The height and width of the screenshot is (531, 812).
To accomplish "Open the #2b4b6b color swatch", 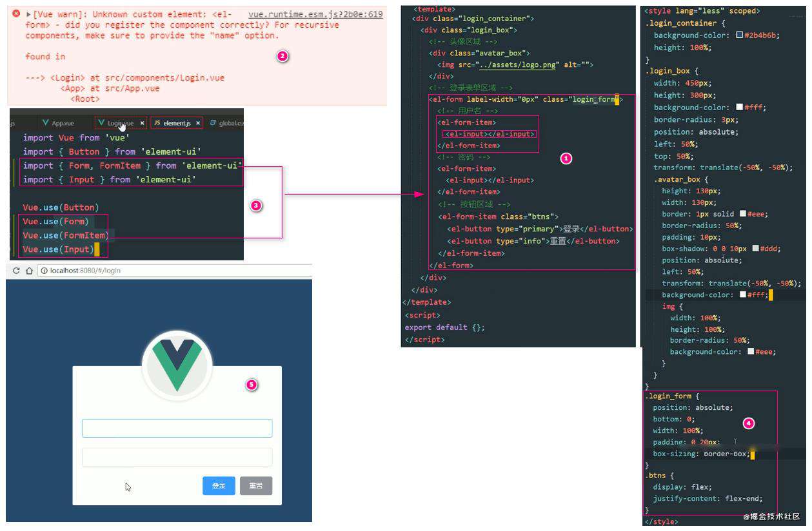I will tap(740, 35).
